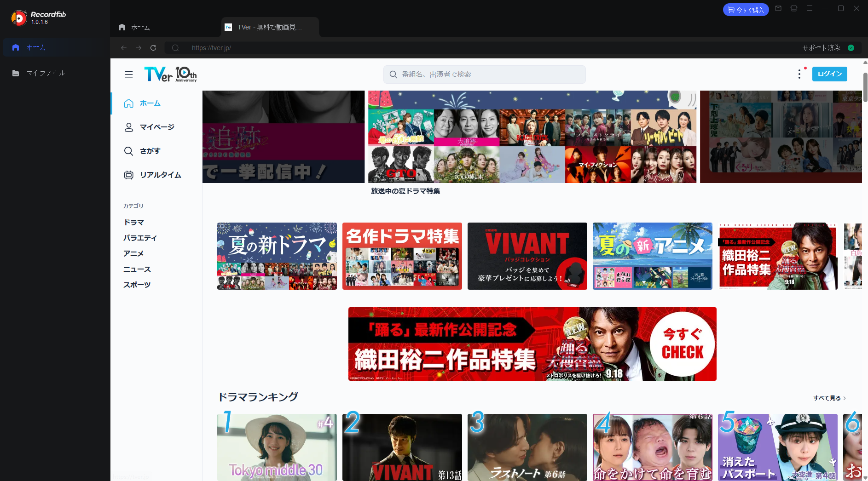This screenshot has width=868, height=481.
Task: Open さがす in the TVer navigation
Action: pyautogui.click(x=156, y=151)
